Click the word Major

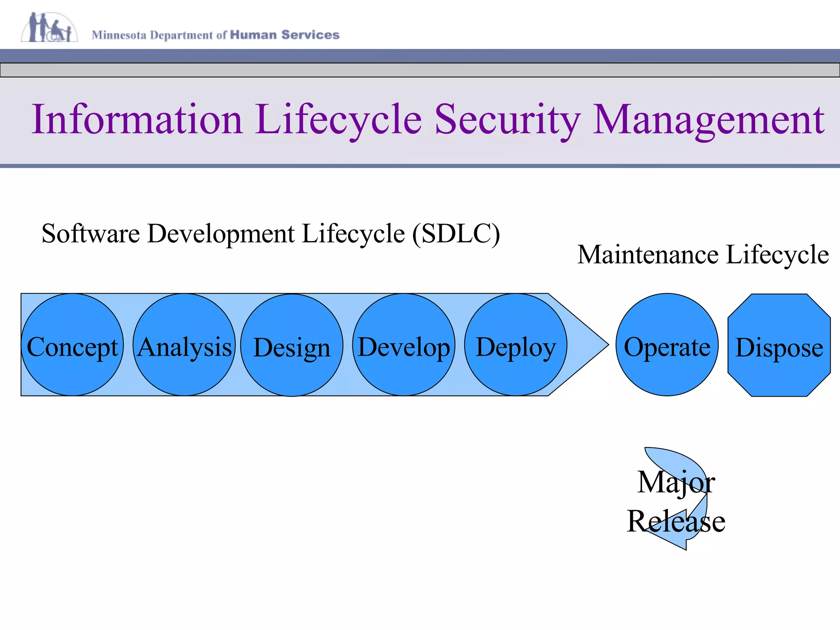[676, 482]
